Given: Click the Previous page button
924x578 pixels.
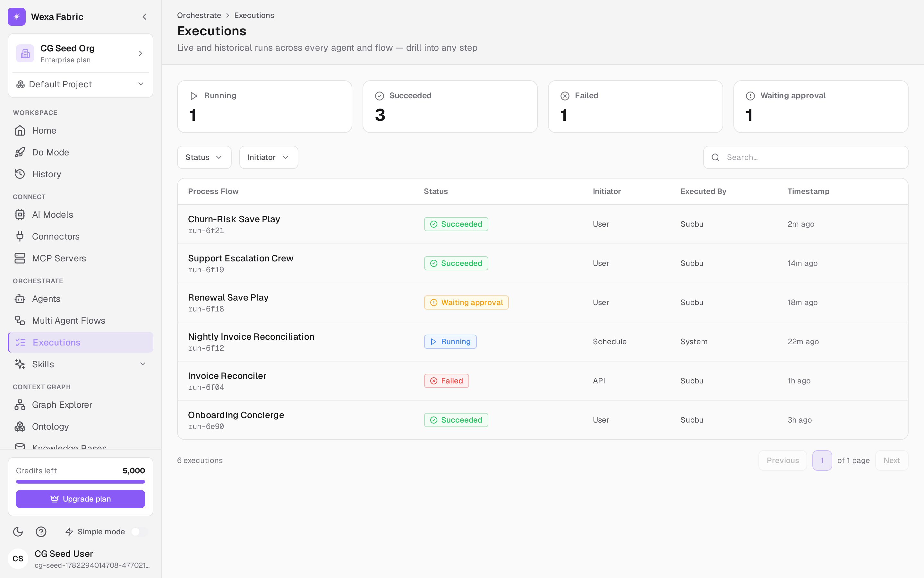Looking at the screenshot, I should [x=782, y=461].
